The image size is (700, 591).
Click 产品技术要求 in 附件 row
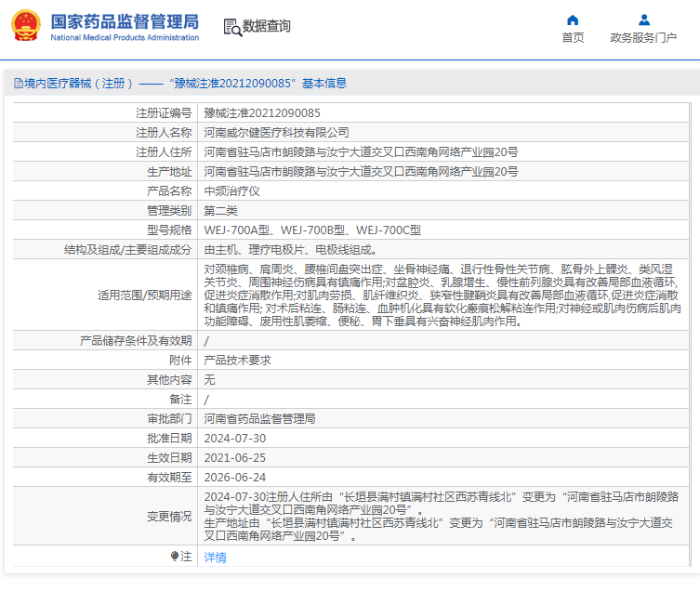(x=237, y=361)
